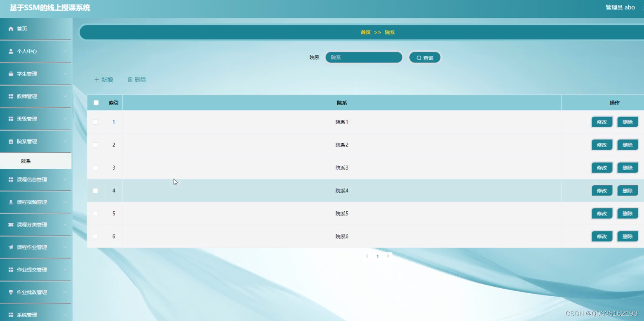Open the 系统管理 menu label
This screenshot has height=321, width=644.
(27, 315)
